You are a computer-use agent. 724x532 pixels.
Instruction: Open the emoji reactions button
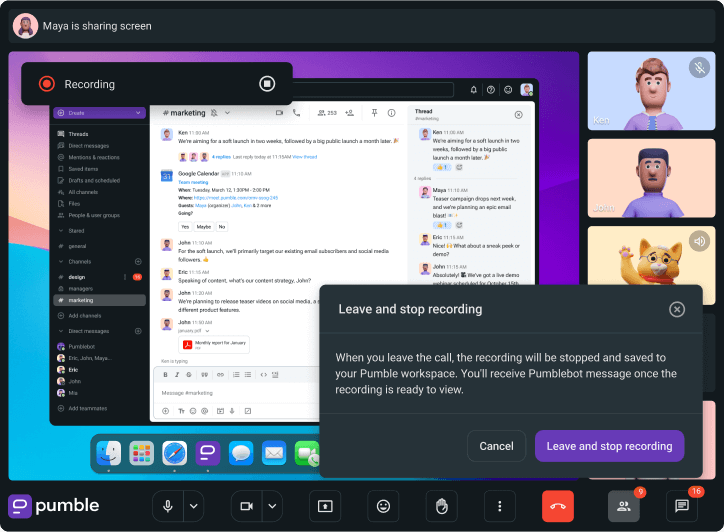383,506
